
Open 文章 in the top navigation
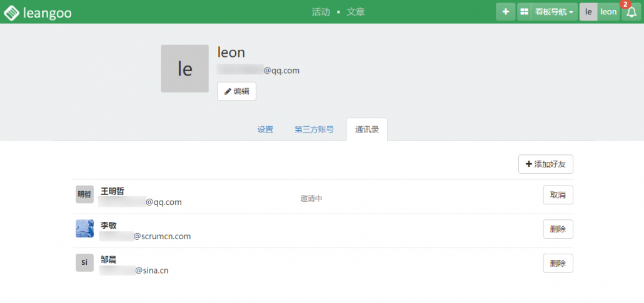coord(355,12)
